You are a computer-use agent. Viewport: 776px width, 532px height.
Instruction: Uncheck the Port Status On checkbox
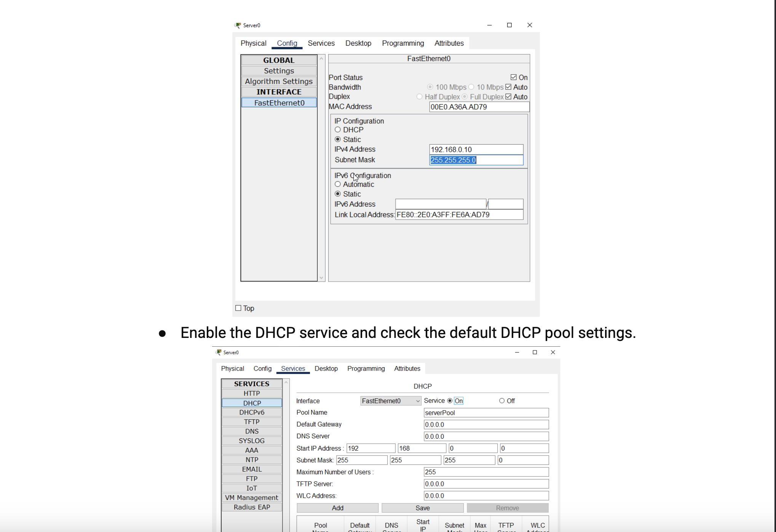(x=514, y=77)
